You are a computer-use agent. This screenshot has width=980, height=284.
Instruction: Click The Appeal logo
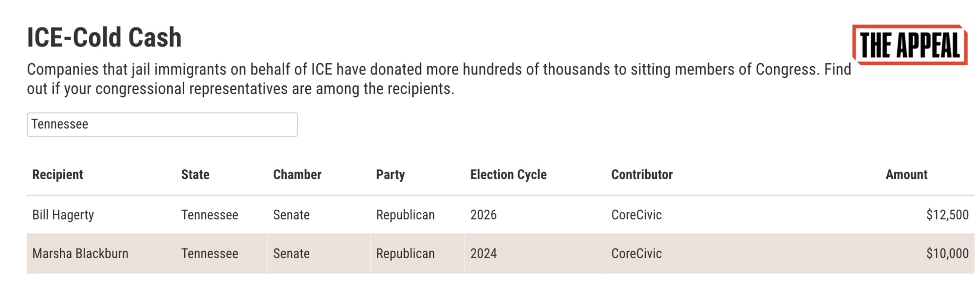[x=909, y=45]
